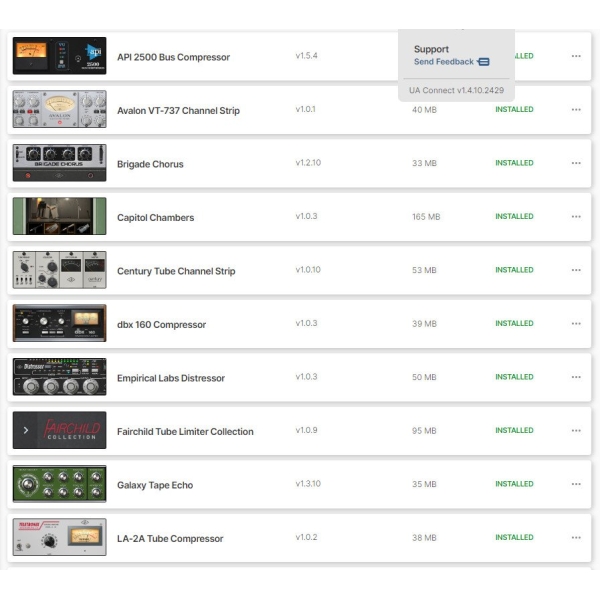The width and height of the screenshot is (600, 600).
Task: Click the Galaxy Tape Echo name
Action: coord(155,485)
